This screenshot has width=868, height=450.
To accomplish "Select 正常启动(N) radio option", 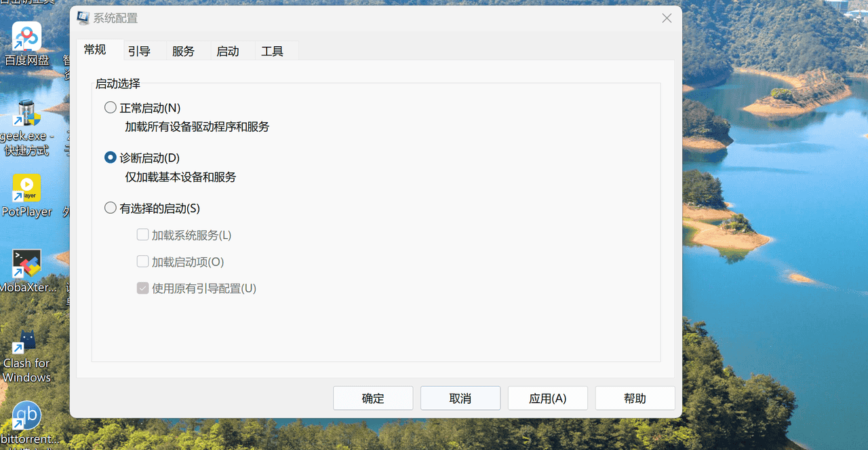I will (x=142, y=107).
